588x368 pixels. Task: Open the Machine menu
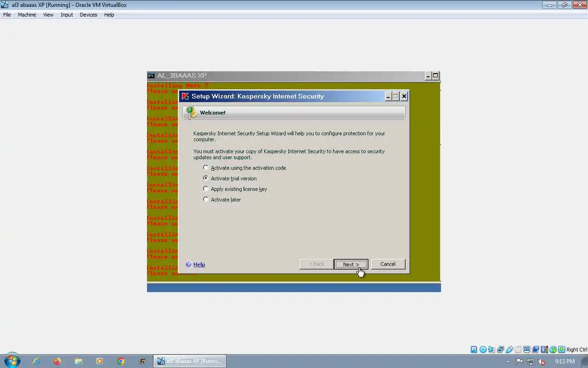[x=27, y=15]
